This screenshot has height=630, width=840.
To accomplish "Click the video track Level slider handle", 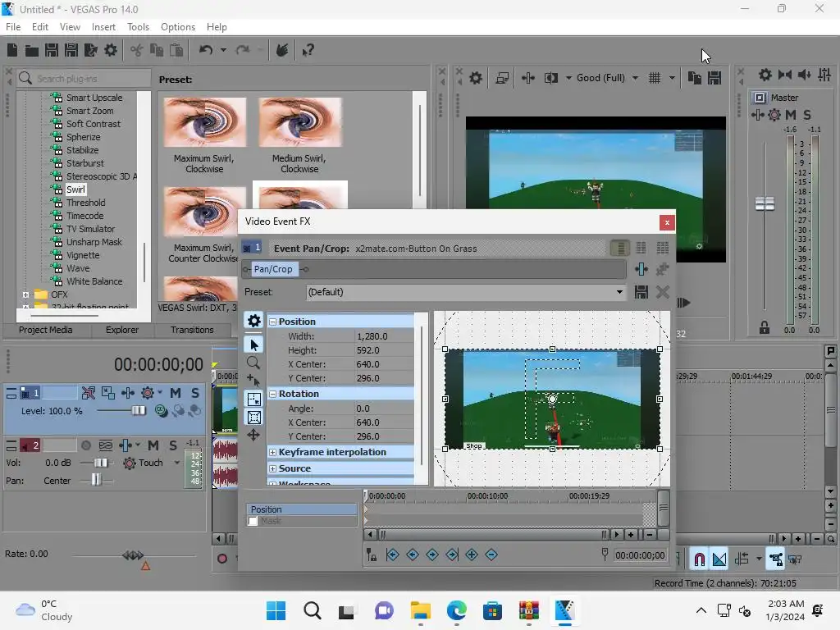I will [139, 411].
